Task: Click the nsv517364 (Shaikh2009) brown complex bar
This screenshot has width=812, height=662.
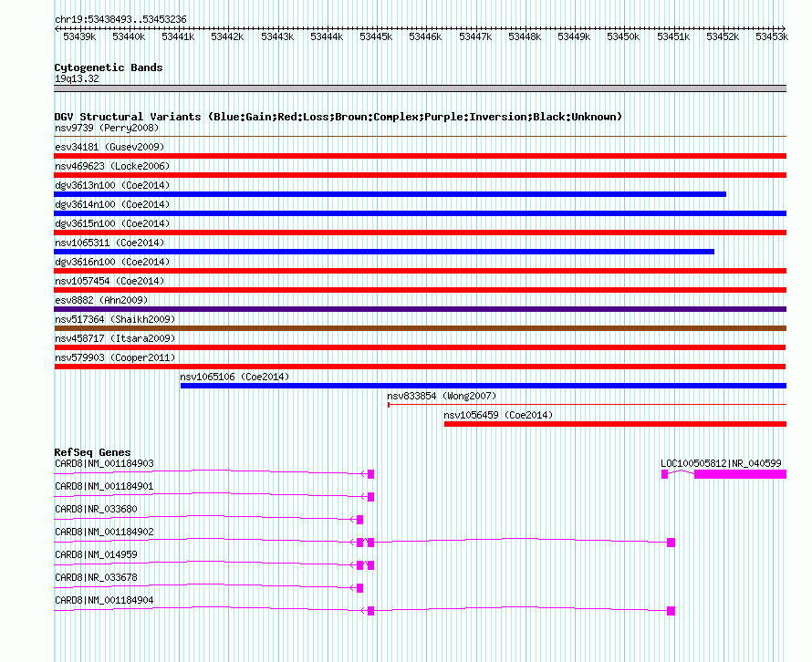Action: pos(420,328)
